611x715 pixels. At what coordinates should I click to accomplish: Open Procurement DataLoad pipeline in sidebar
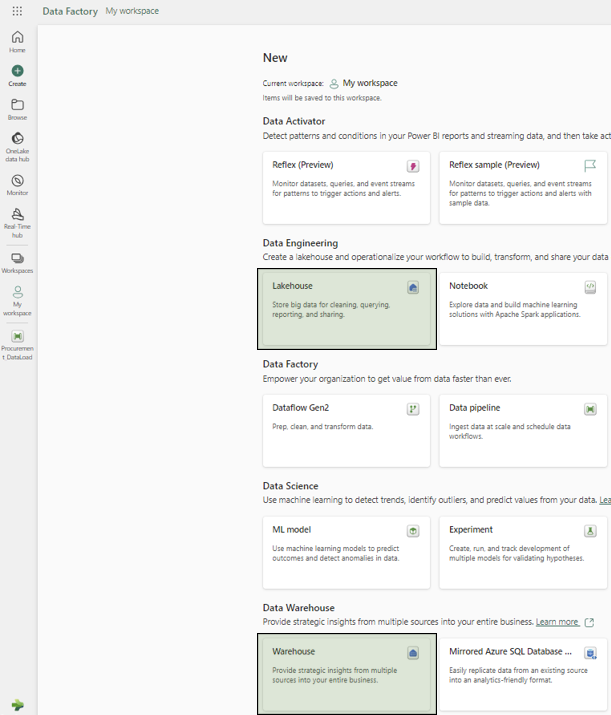pyautogui.click(x=17, y=345)
